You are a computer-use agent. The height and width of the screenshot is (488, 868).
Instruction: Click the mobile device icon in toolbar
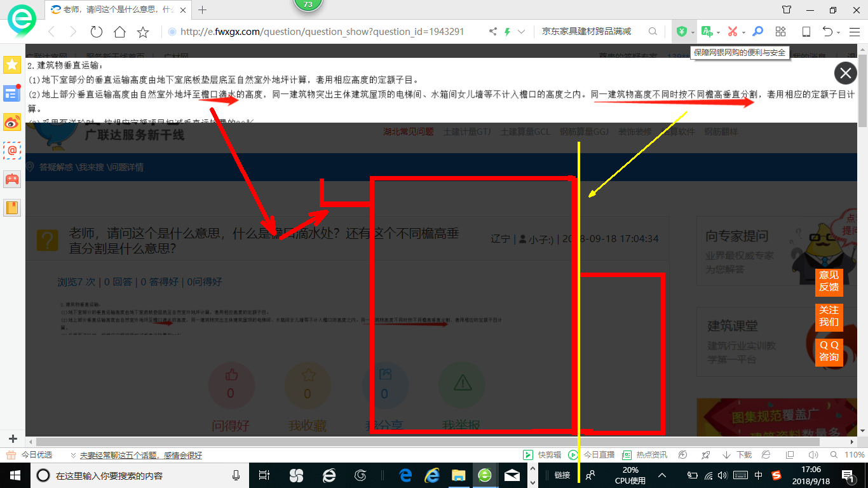pyautogui.click(x=806, y=32)
